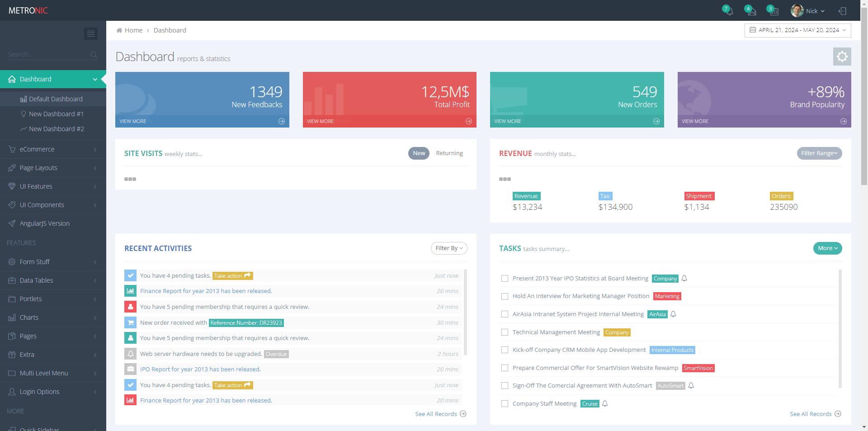Select Default Dashboard in sidebar
Screen dimensions: 868x431
pyautogui.click(x=53, y=99)
